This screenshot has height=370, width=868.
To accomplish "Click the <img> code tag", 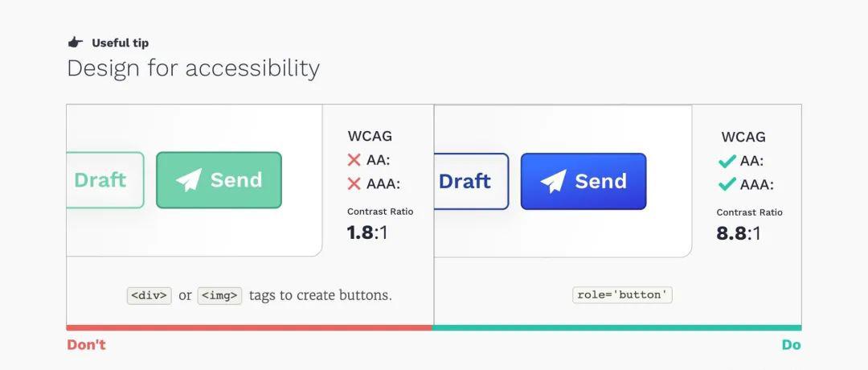I will (x=219, y=295).
